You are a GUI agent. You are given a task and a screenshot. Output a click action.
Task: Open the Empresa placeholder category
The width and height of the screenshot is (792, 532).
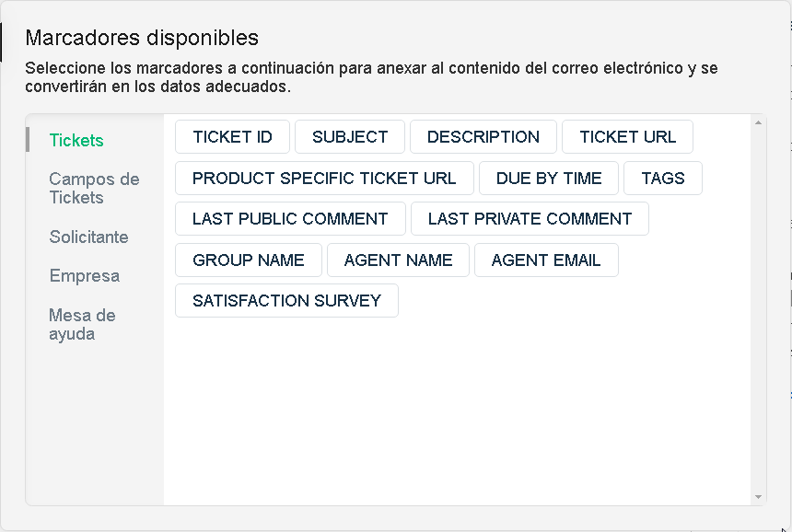[x=84, y=275]
